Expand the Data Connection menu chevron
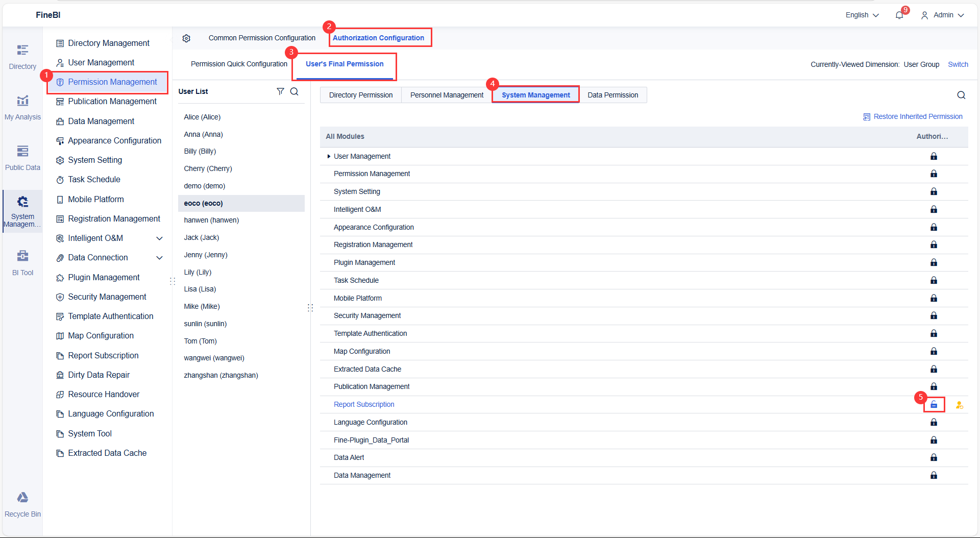 [159, 258]
